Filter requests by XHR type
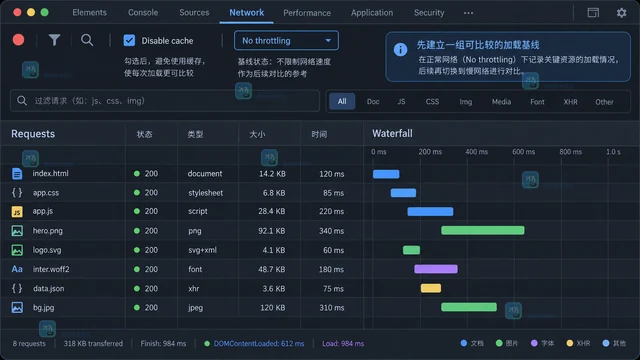Screen dimensions: 640x360 (571, 102)
